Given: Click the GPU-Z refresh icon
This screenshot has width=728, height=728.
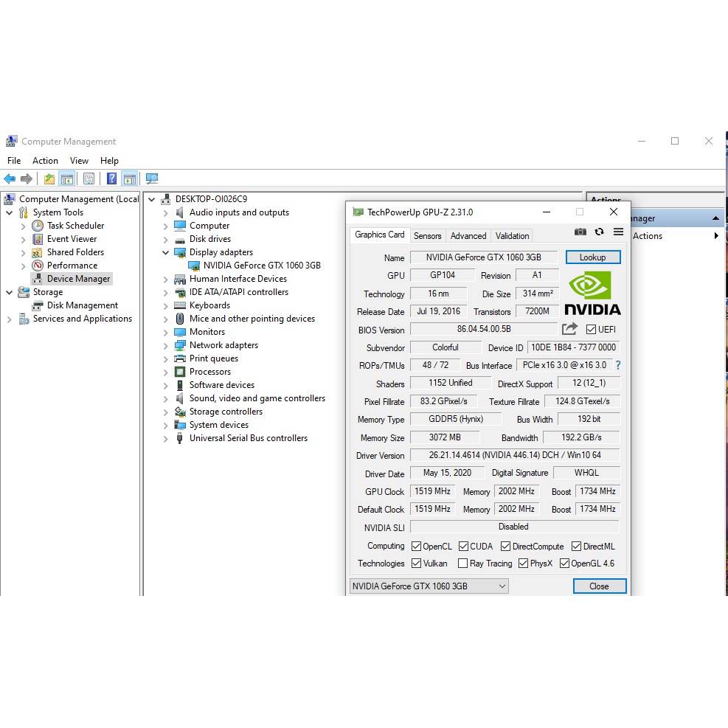Looking at the screenshot, I should point(599,232).
